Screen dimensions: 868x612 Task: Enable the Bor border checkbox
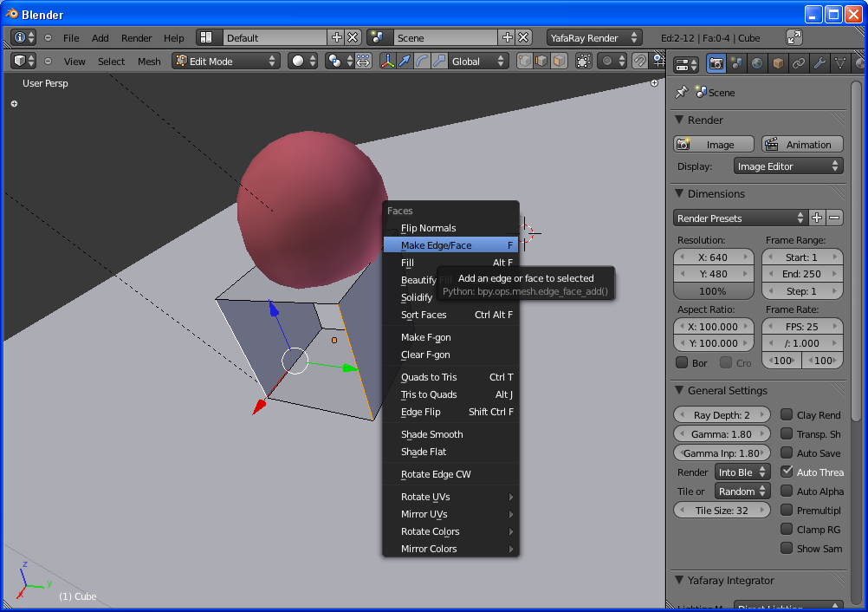[x=682, y=362]
